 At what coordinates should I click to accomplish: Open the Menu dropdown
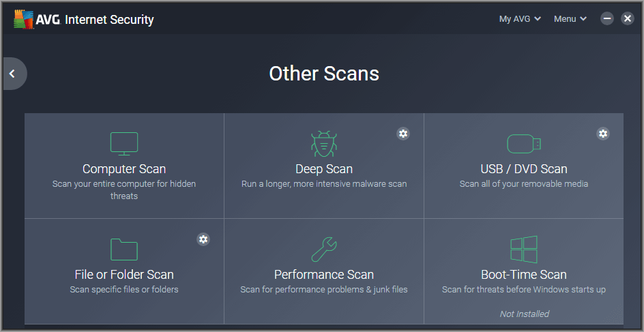tap(570, 19)
